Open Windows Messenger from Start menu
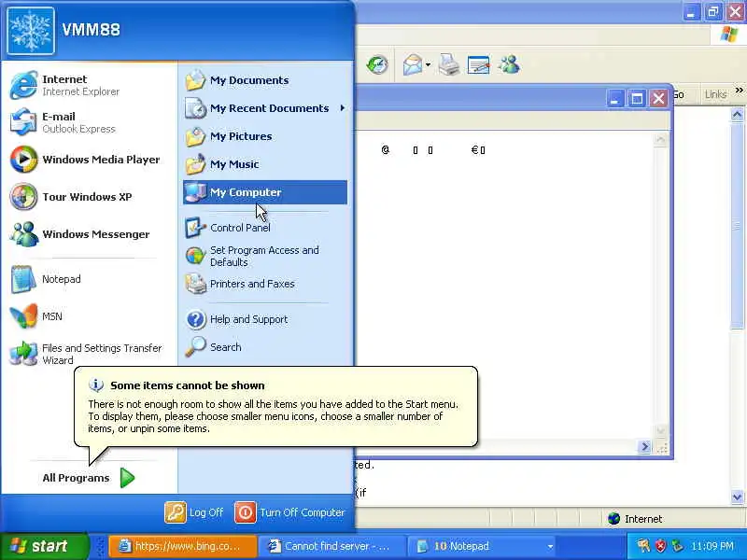This screenshot has width=747, height=560. pyautogui.click(x=90, y=234)
